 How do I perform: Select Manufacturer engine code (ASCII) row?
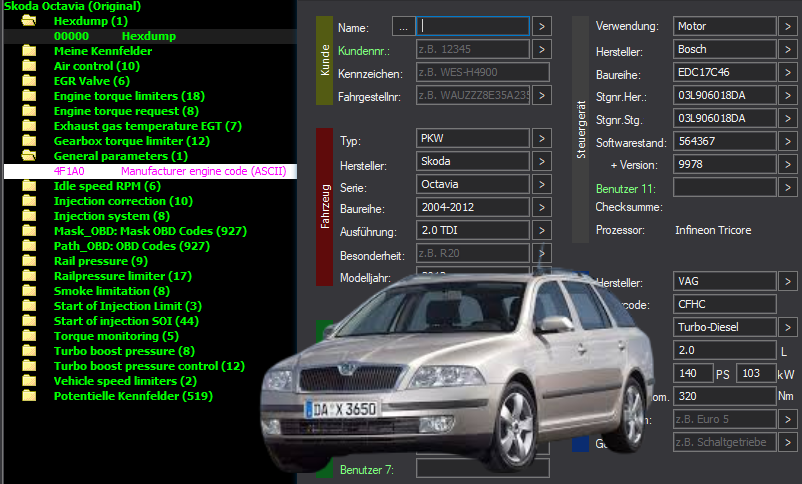(150, 171)
